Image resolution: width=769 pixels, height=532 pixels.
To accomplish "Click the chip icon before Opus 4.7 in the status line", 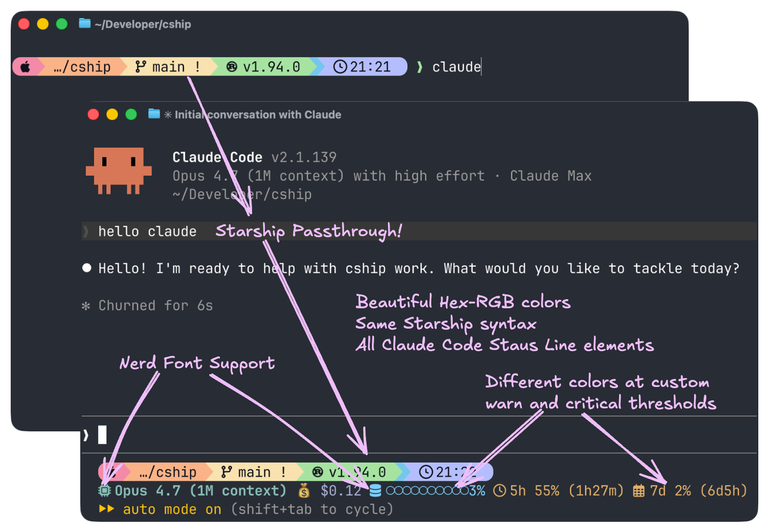I will click(105, 491).
